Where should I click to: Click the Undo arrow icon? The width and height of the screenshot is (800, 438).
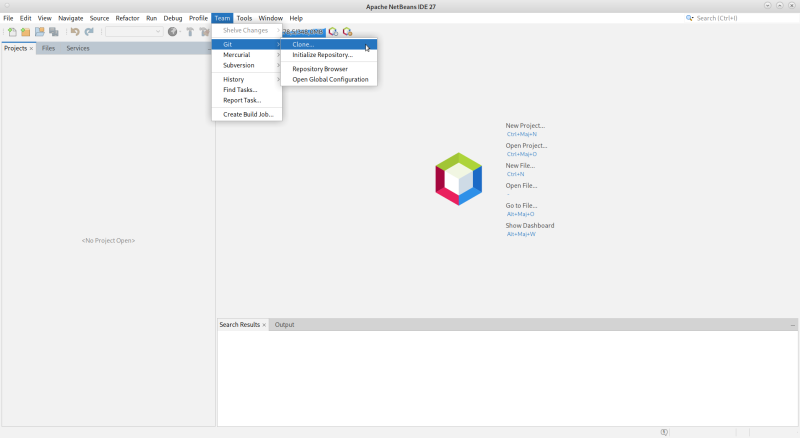(75, 32)
